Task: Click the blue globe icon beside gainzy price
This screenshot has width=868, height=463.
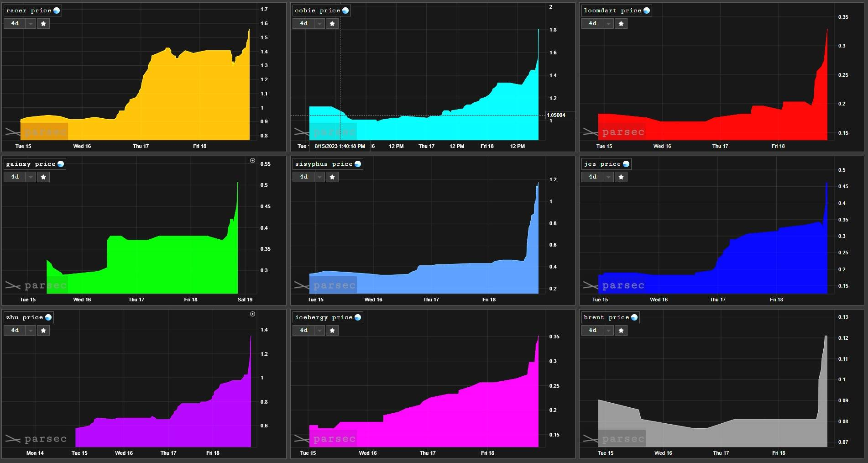Action: click(61, 164)
